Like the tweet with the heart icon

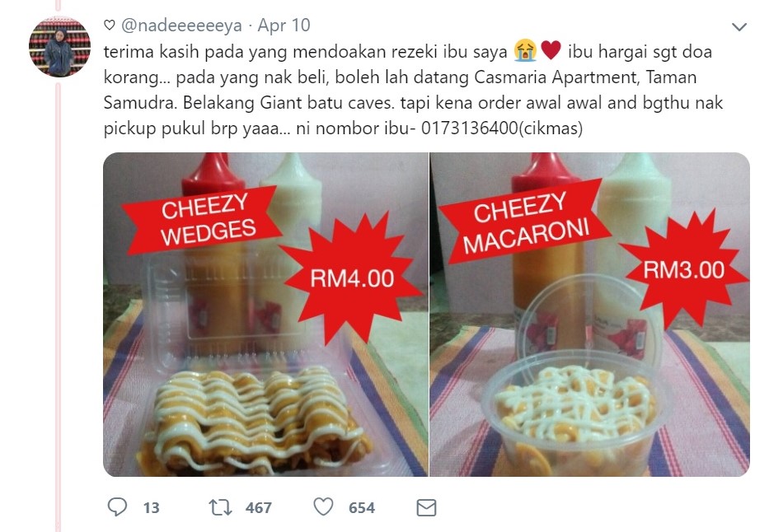[x=323, y=507]
